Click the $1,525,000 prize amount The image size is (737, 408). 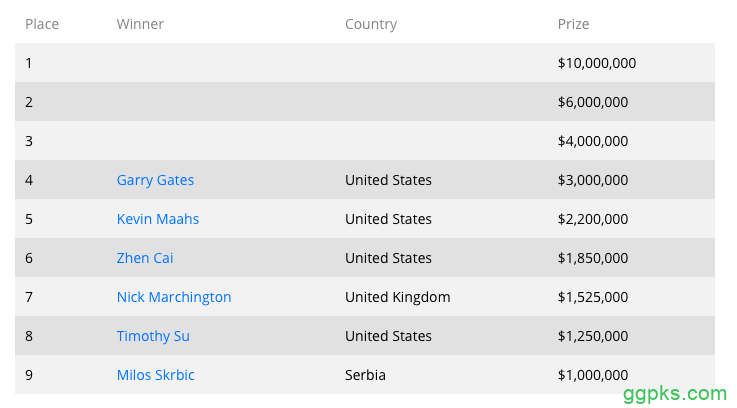point(593,297)
